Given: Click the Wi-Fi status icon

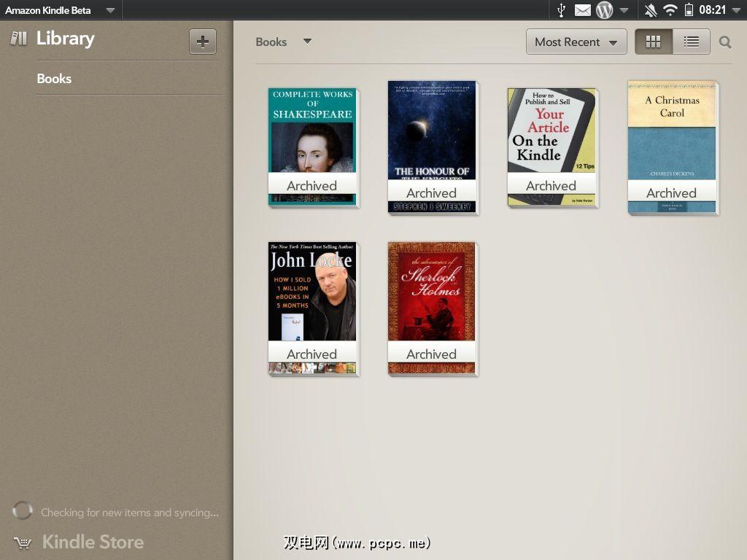Looking at the screenshot, I should pyautogui.click(x=670, y=10).
